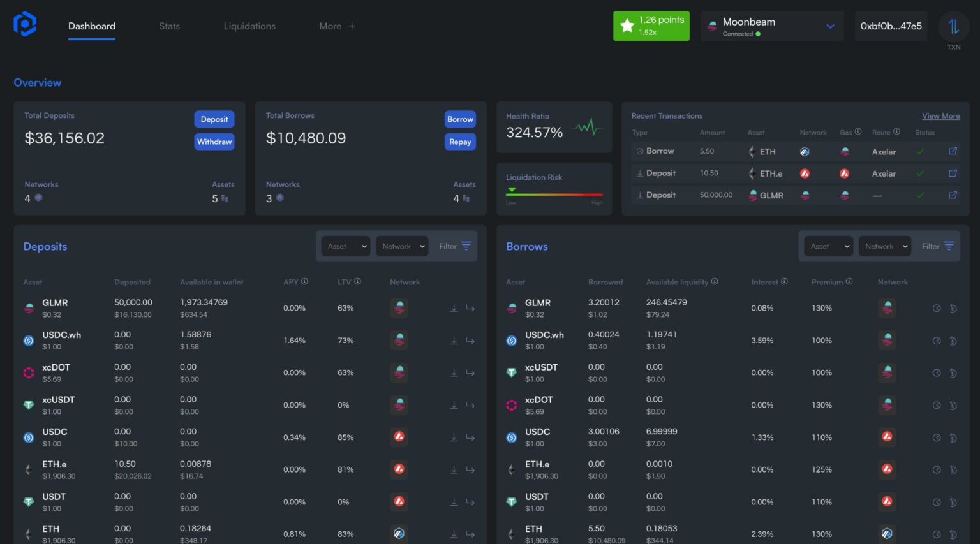Click the wallet address 0xbf0b...47e5

(891, 26)
